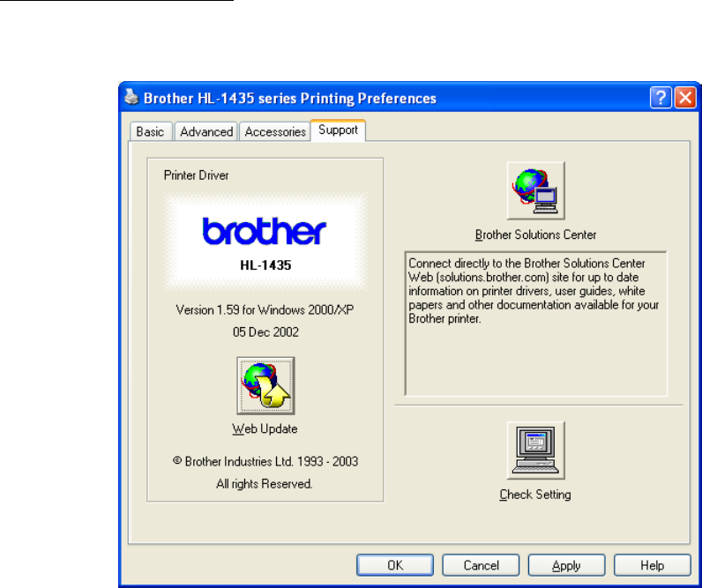Click the Brother Solutions Center label
702x588 pixels.
click(535, 234)
